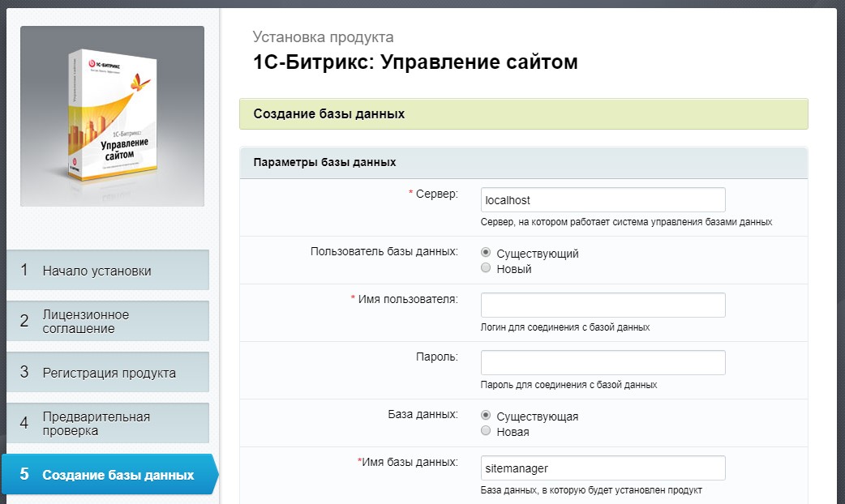Image resolution: width=845 pixels, height=504 pixels.
Task: Focus the 'Имя пользователя' input field
Action: pos(603,305)
